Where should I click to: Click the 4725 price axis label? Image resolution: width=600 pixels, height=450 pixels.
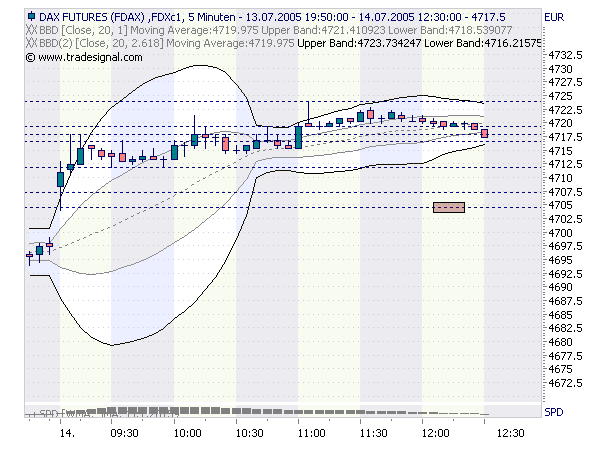coord(561,96)
